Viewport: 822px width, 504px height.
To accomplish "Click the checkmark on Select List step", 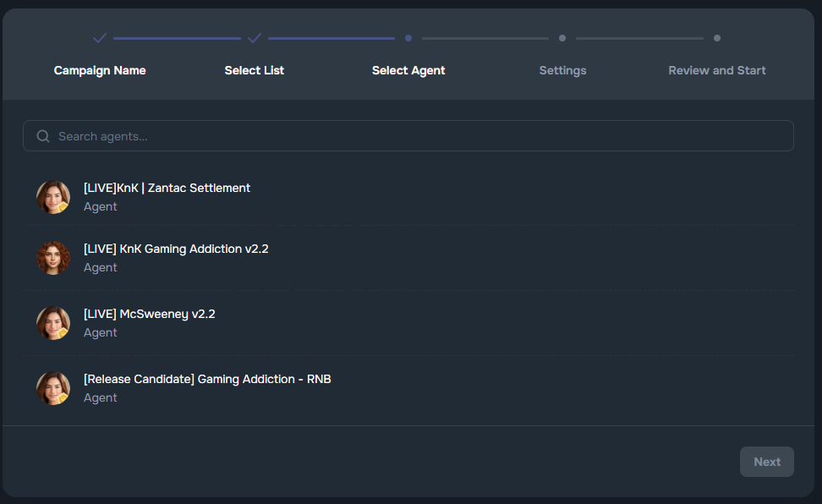I will (254, 37).
